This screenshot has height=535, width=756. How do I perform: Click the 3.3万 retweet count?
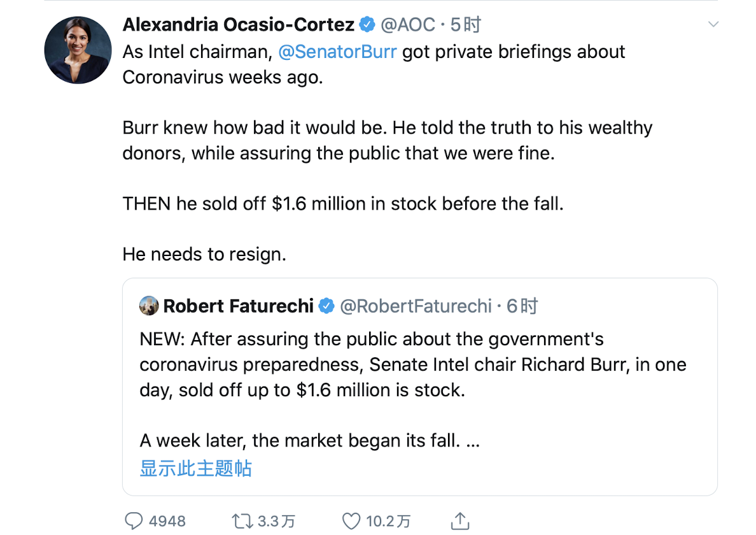pyautogui.click(x=276, y=521)
